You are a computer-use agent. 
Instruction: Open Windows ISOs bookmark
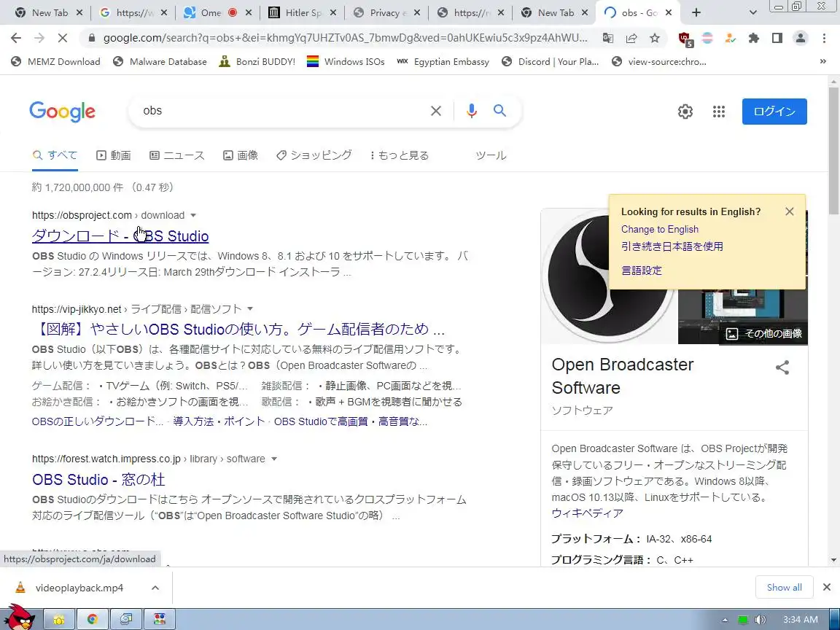pos(346,61)
